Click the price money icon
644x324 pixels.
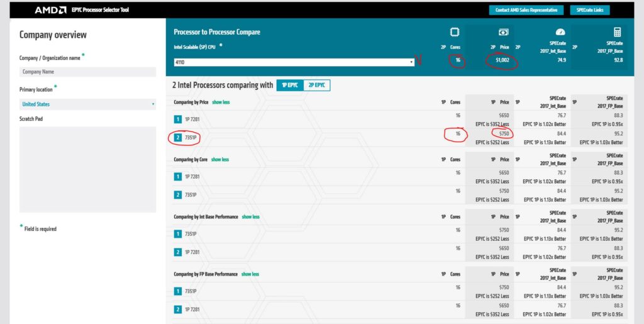[x=504, y=32]
